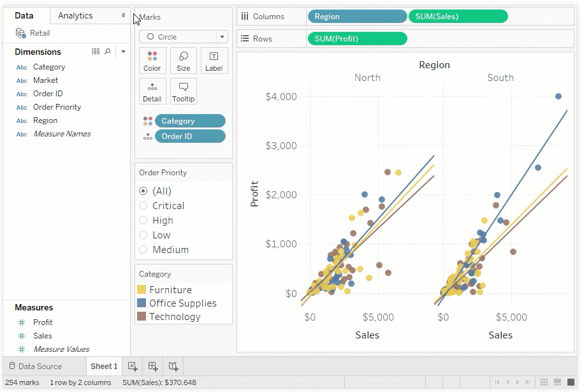Create a new dashboard from tab icon
This screenshot has width=584, height=392.
point(153,366)
